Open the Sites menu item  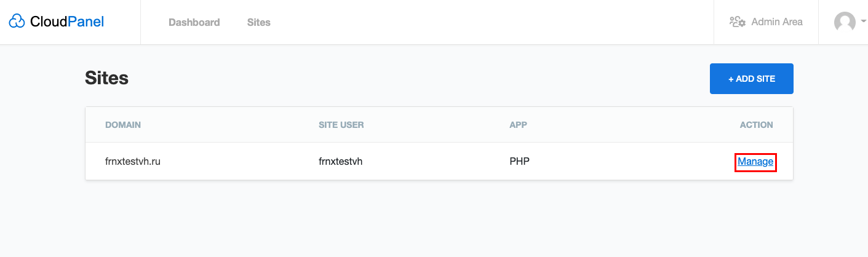pyautogui.click(x=259, y=22)
